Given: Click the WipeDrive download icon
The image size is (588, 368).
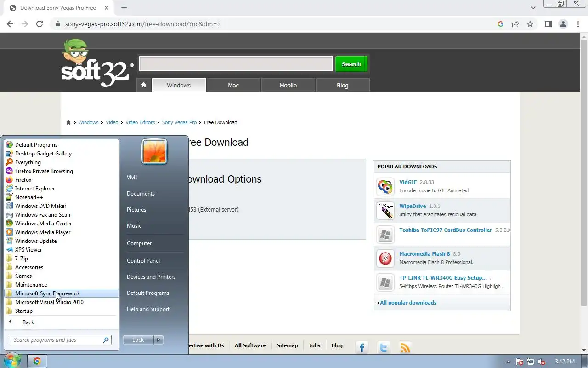Looking at the screenshot, I should [385, 210].
